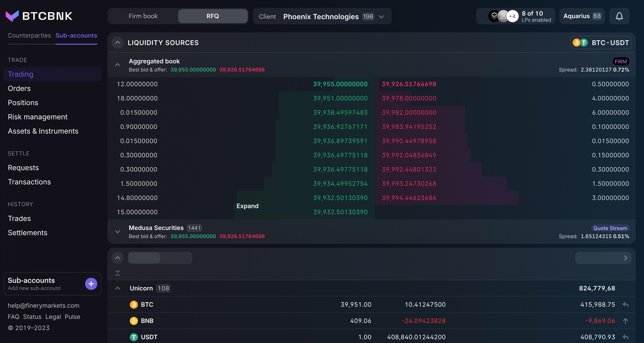Open the help@finerymarkets.com email link
This screenshot has height=343, width=644.
[x=43, y=305]
